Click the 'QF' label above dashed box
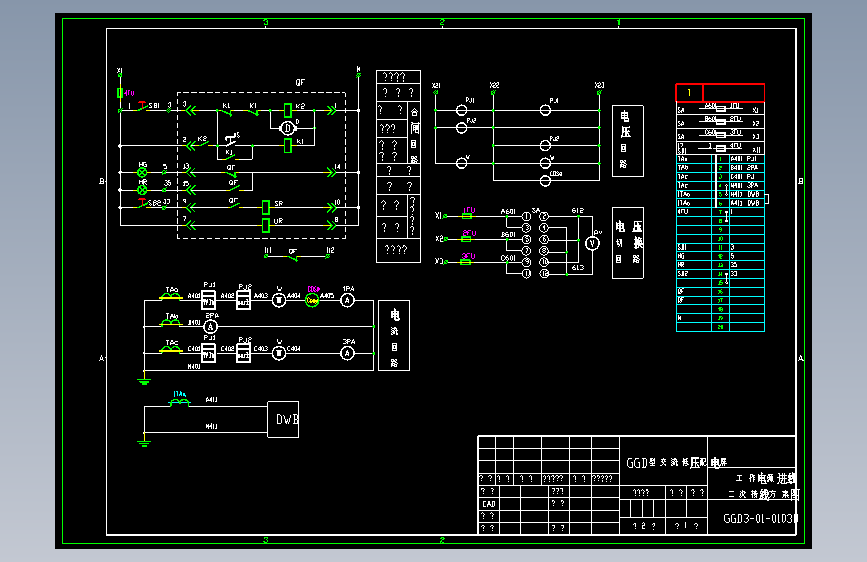 pos(300,82)
